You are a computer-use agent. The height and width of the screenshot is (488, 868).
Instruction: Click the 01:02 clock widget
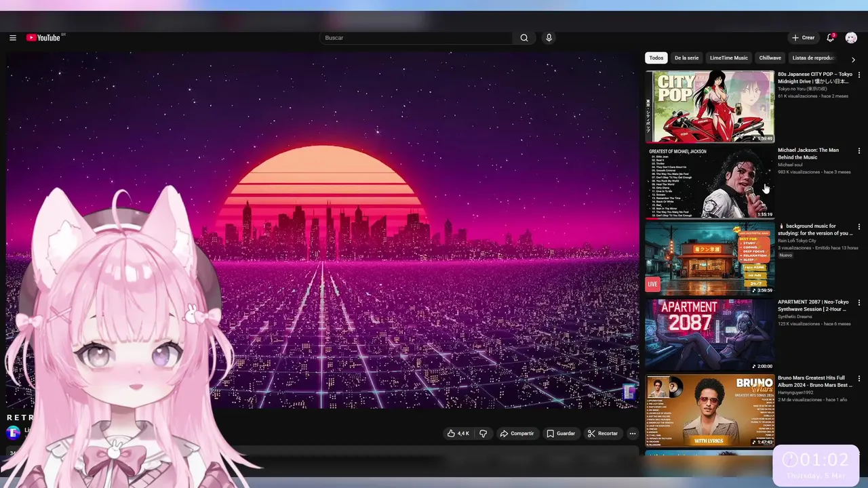tap(816, 465)
